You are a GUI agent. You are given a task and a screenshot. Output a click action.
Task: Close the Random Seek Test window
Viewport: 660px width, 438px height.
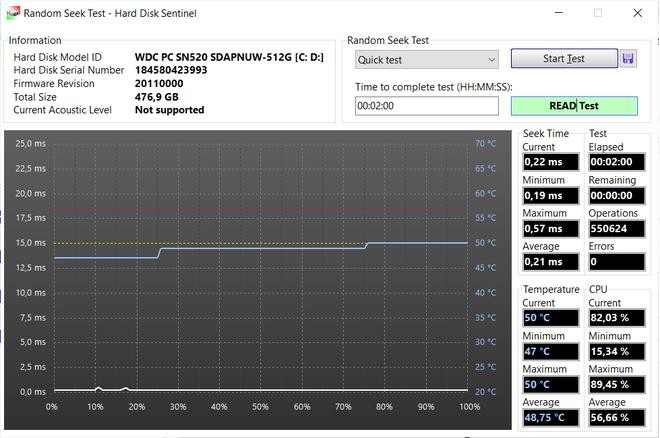(639, 13)
